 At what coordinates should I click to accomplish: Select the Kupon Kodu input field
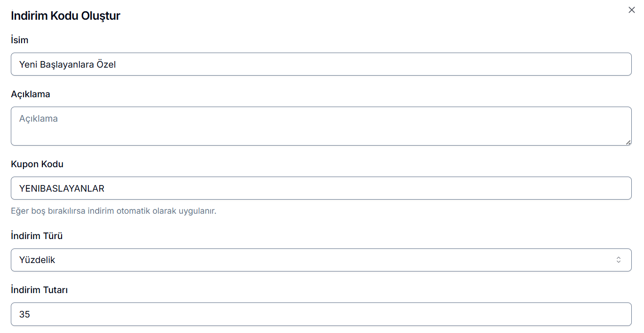click(321, 188)
